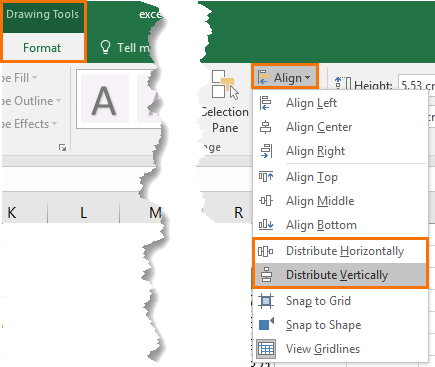Click the Align Center icon

coord(265,127)
